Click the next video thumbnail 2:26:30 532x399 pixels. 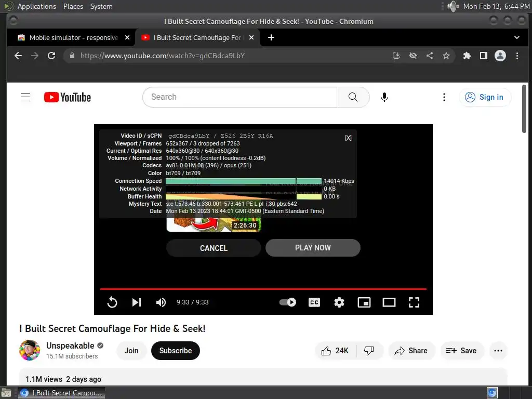(214, 225)
